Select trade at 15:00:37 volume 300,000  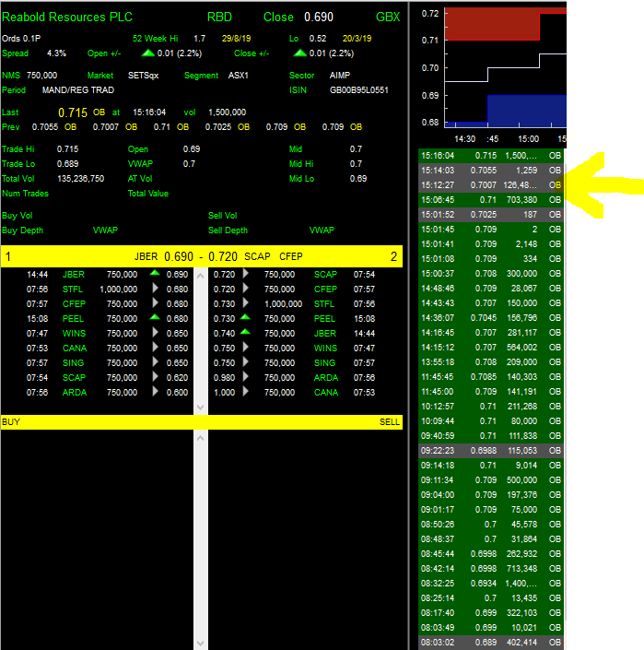tap(491, 274)
